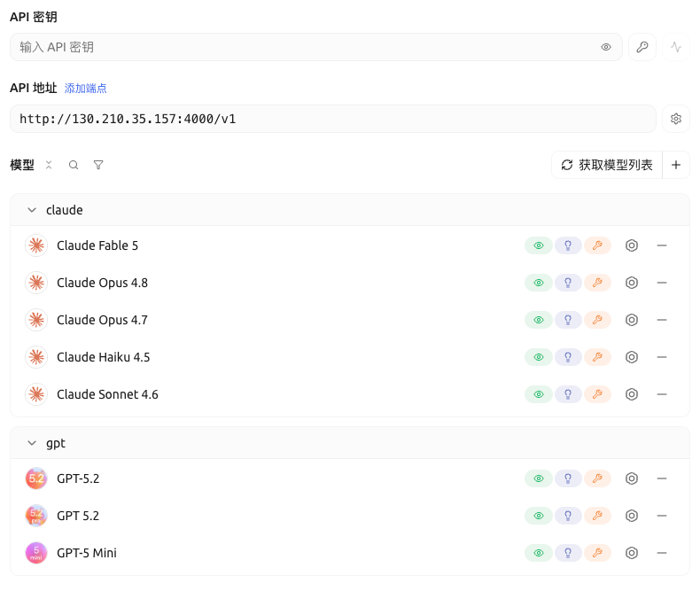
Task: Remove GPT 5.2 with pro avatar
Action: click(662, 516)
